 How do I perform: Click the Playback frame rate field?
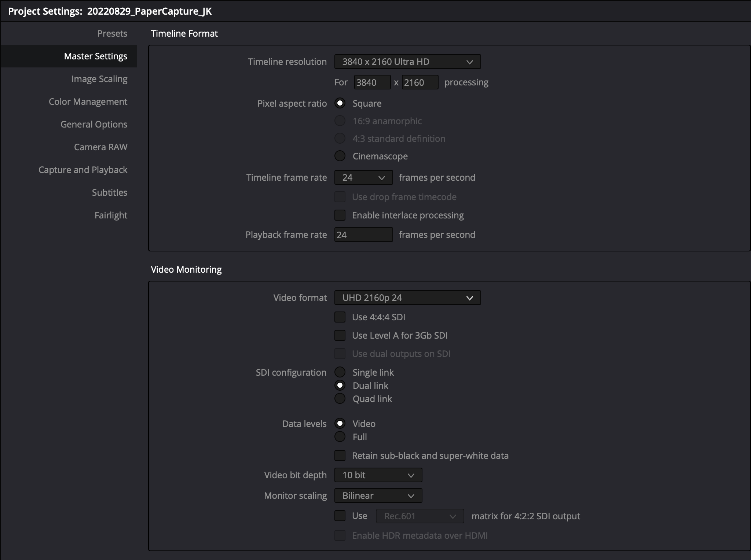point(363,235)
